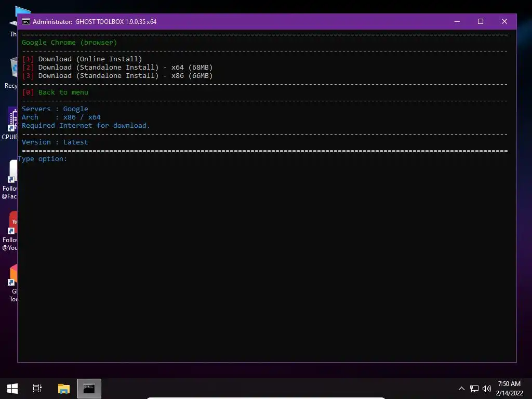Maximize the GHOST TOOLBOX window
Viewport: 532px width, 399px height.
pos(481,21)
